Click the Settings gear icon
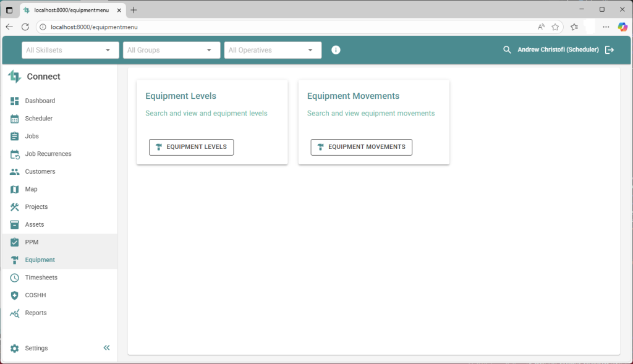The width and height of the screenshot is (633, 364). point(15,349)
